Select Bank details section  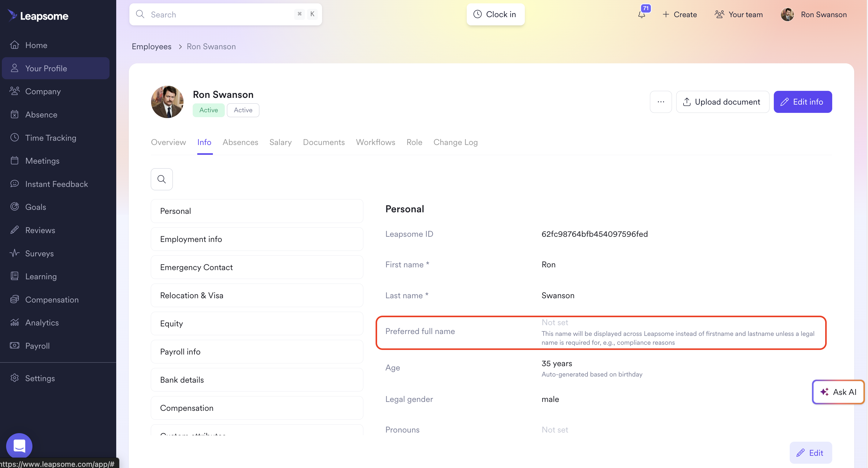pos(257,380)
